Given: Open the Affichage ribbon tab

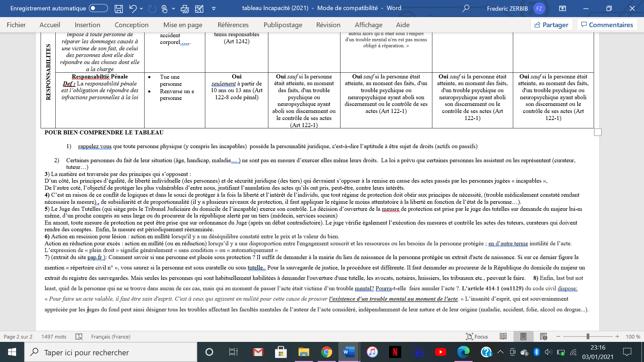Looking at the screenshot, I should pos(369,25).
